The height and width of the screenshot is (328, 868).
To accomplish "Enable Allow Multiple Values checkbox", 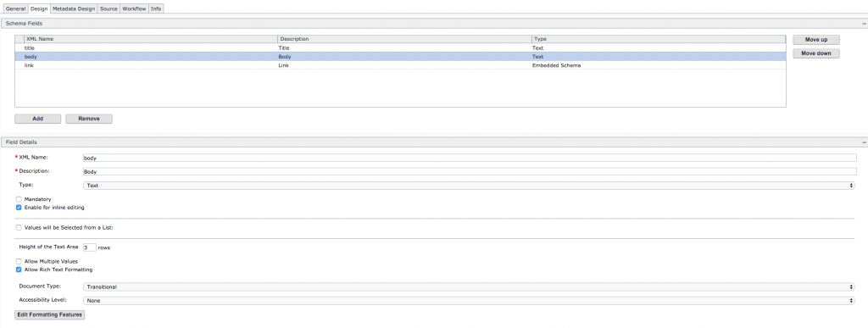I will [19, 261].
